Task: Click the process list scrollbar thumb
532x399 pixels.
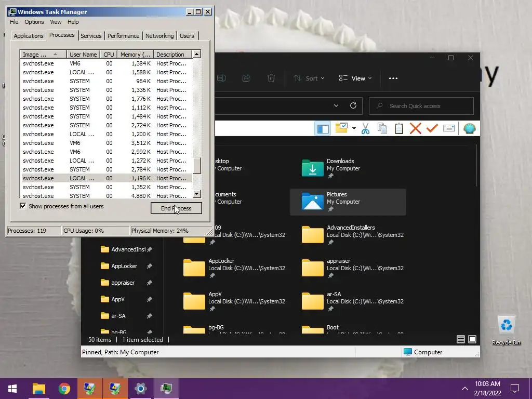Action: pos(197,165)
